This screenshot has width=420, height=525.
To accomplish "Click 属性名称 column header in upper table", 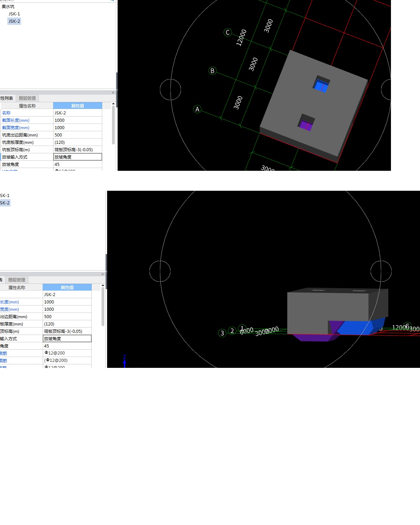I will click(x=27, y=106).
